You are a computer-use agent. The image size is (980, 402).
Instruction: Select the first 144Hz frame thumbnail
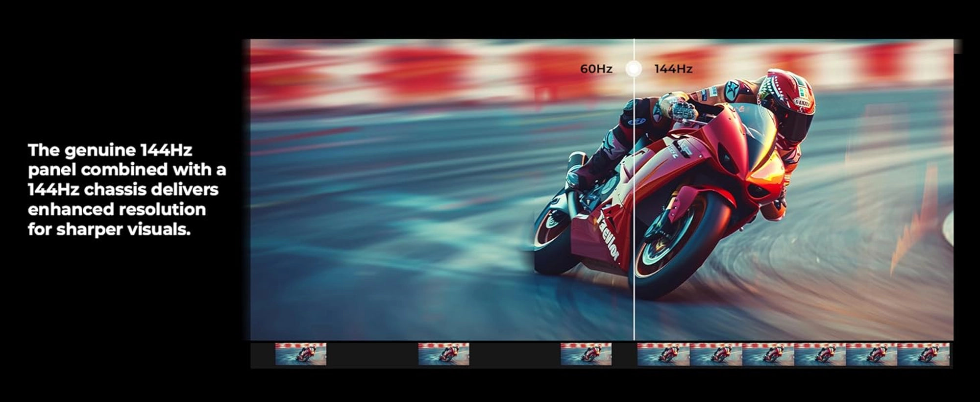coord(663,354)
